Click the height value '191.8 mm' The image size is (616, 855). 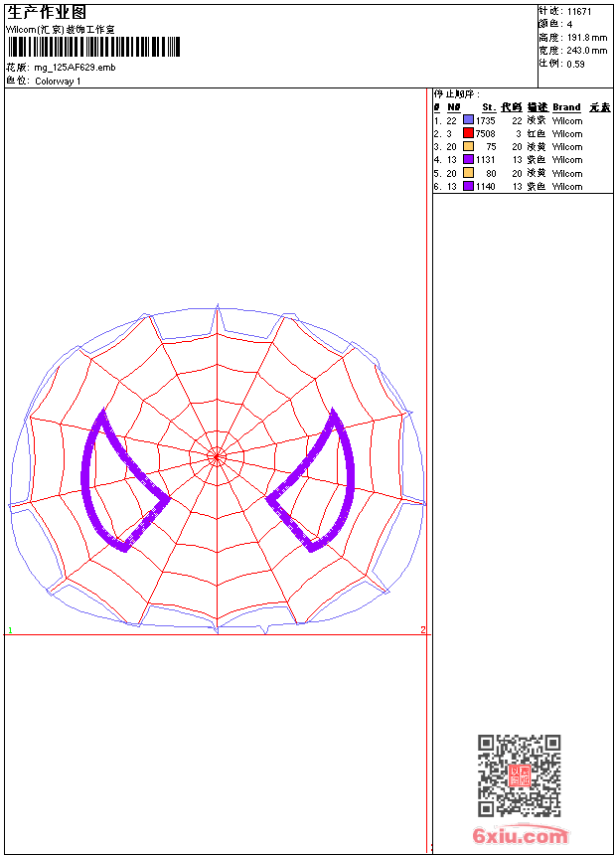[x=587, y=38]
